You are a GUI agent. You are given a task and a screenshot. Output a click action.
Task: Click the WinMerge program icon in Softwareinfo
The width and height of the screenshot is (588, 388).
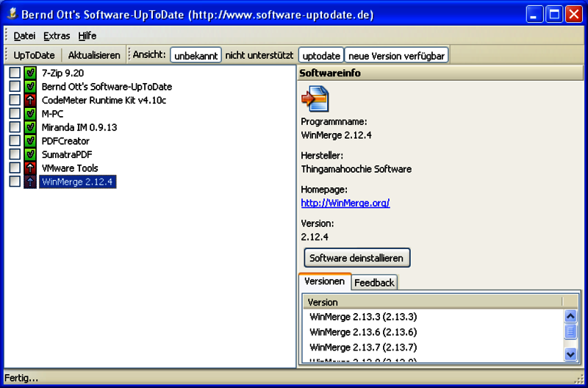coord(315,98)
